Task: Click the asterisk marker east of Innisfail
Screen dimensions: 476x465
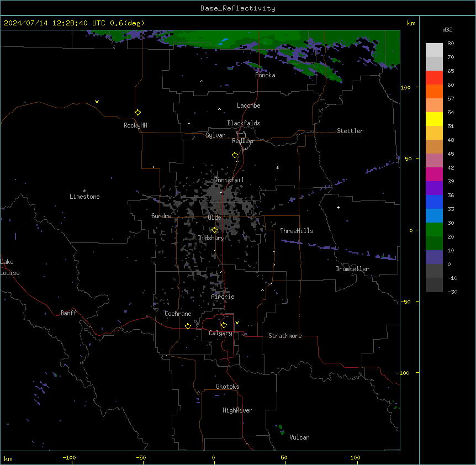Action: pyautogui.click(x=277, y=167)
